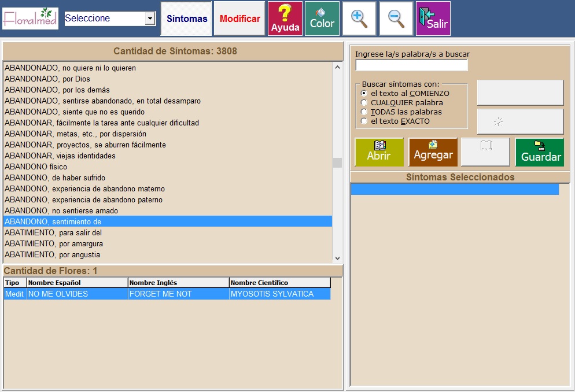Click the 'Medit' type cell
This screenshot has height=392, width=575.
point(15,294)
